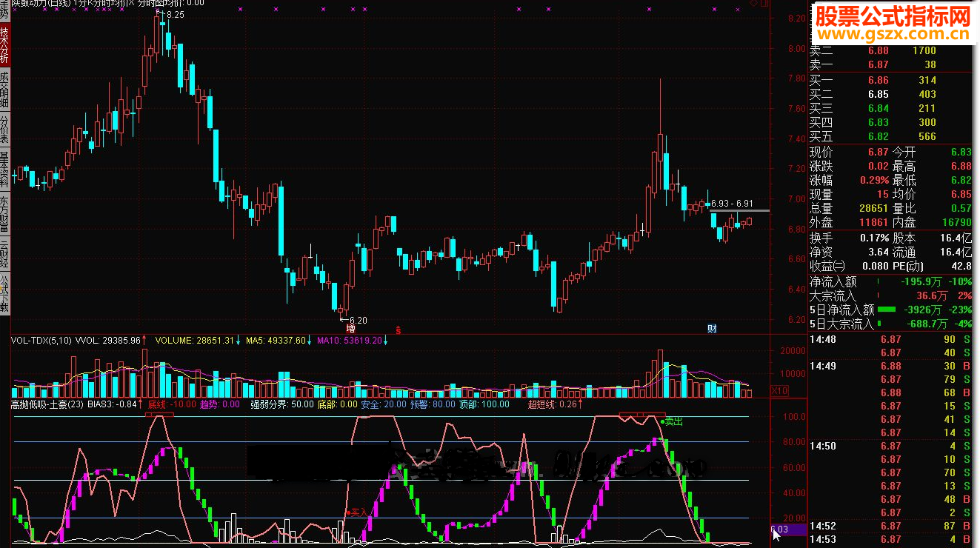Click the 超短线: 0.26 parameter
This screenshot has width=980, height=548.
[x=552, y=404]
